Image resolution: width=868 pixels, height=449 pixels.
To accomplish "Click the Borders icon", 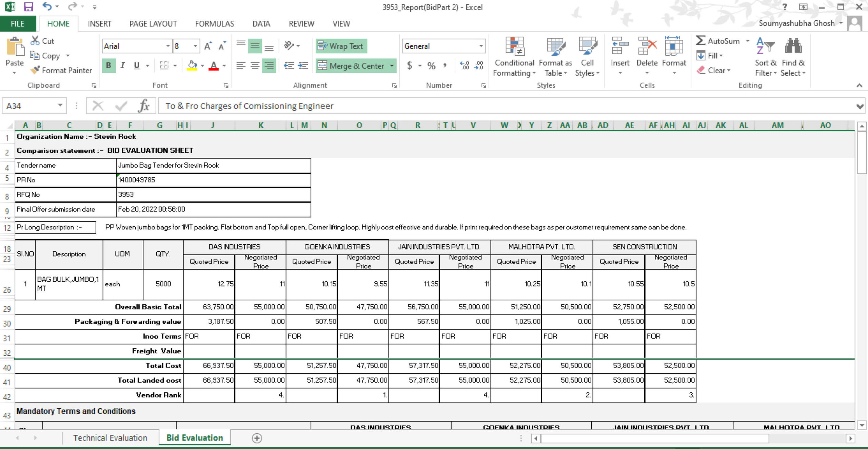I will point(164,66).
